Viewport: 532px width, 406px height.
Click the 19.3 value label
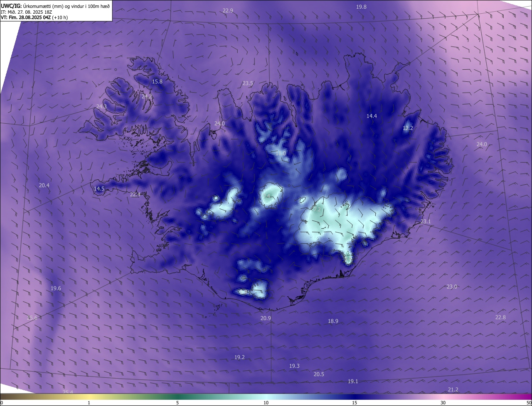pyautogui.click(x=294, y=366)
